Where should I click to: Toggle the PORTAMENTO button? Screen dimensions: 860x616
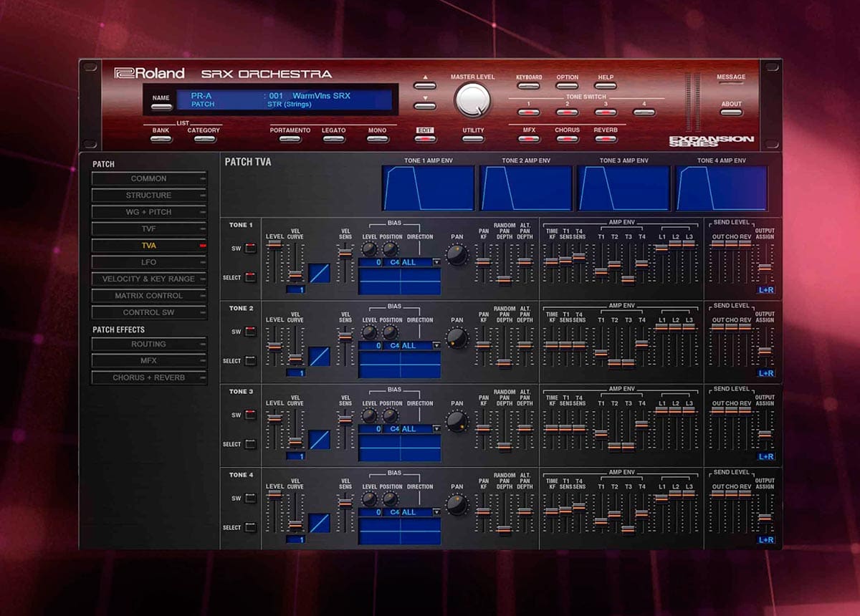290,139
